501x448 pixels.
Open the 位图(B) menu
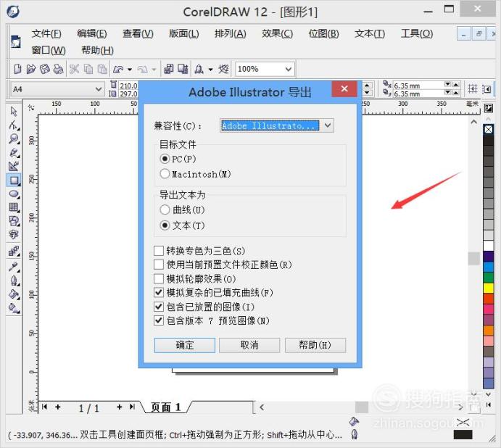coord(323,33)
